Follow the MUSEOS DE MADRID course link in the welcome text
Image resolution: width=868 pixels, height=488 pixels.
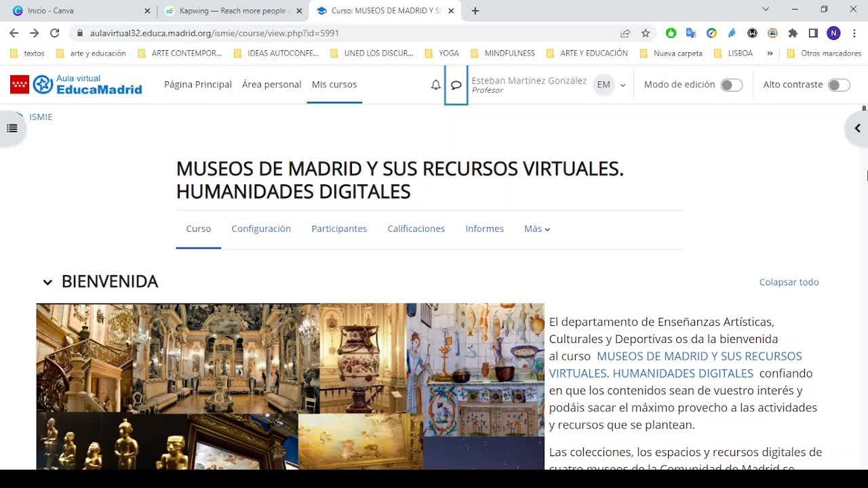[675, 365]
